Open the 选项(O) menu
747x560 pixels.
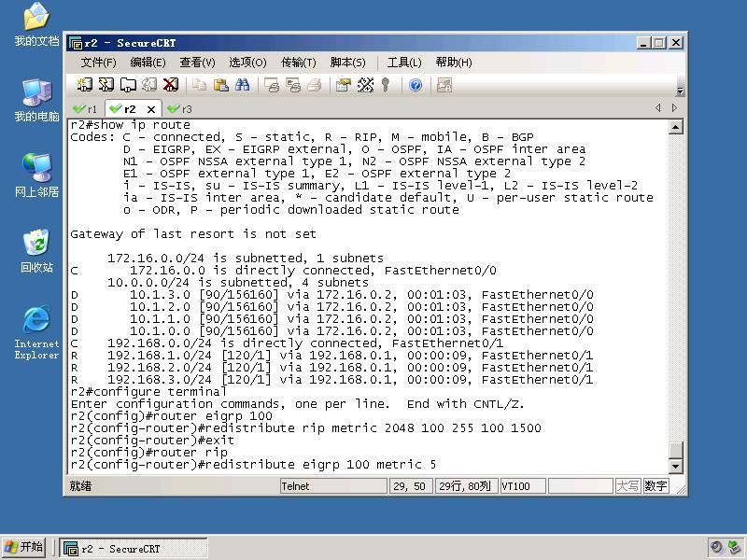[x=247, y=63]
